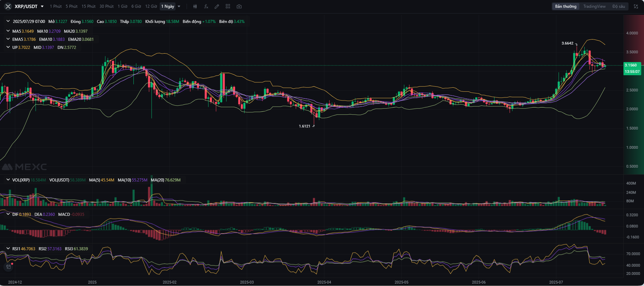Collapse the MA5 indicator row chevron

8,31
